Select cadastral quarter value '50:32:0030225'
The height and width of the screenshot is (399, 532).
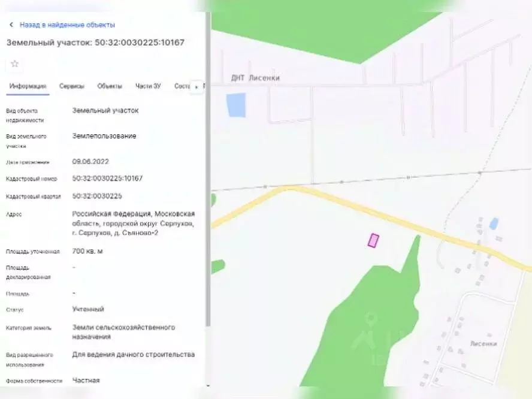pyautogui.click(x=97, y=196)
